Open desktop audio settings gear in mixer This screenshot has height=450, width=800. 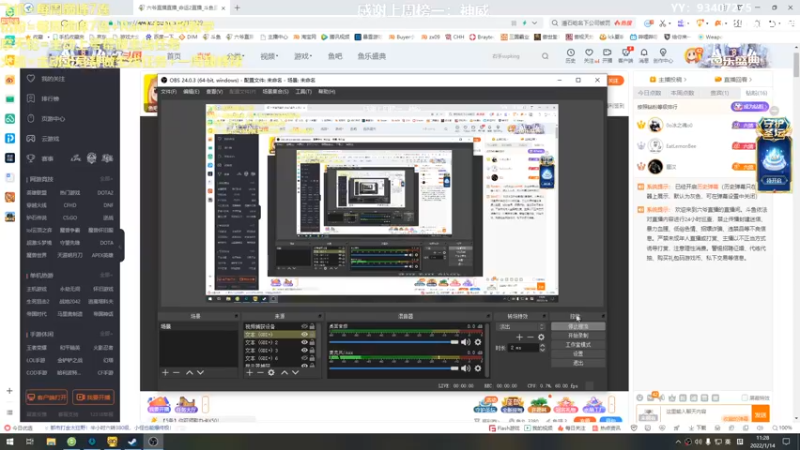[478, 342]
